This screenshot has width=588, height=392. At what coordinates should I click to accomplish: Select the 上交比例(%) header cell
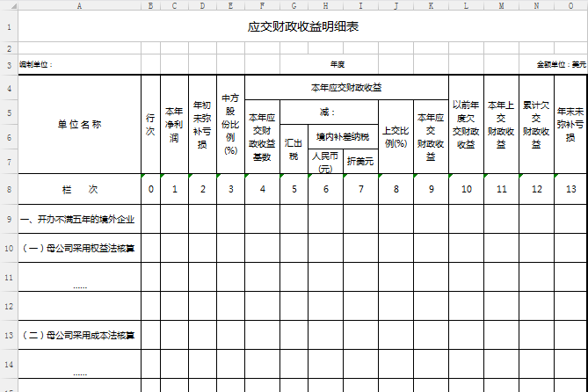(x=396, y=137)
